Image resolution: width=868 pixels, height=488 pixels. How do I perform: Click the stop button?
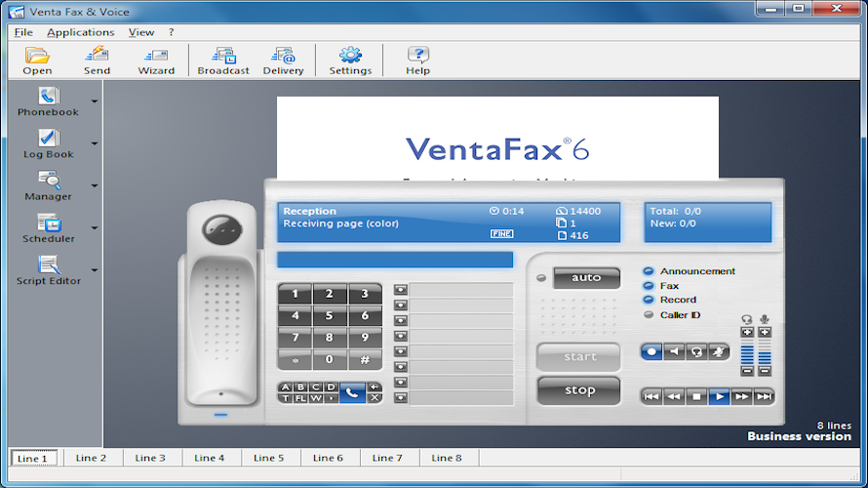(578, 390)
